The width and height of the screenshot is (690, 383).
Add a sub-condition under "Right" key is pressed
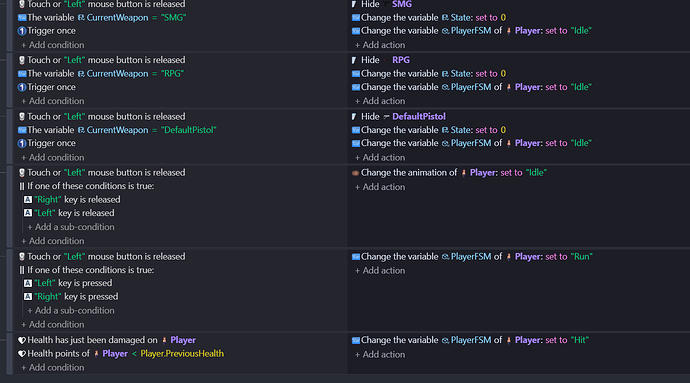(x=71, y=311)
